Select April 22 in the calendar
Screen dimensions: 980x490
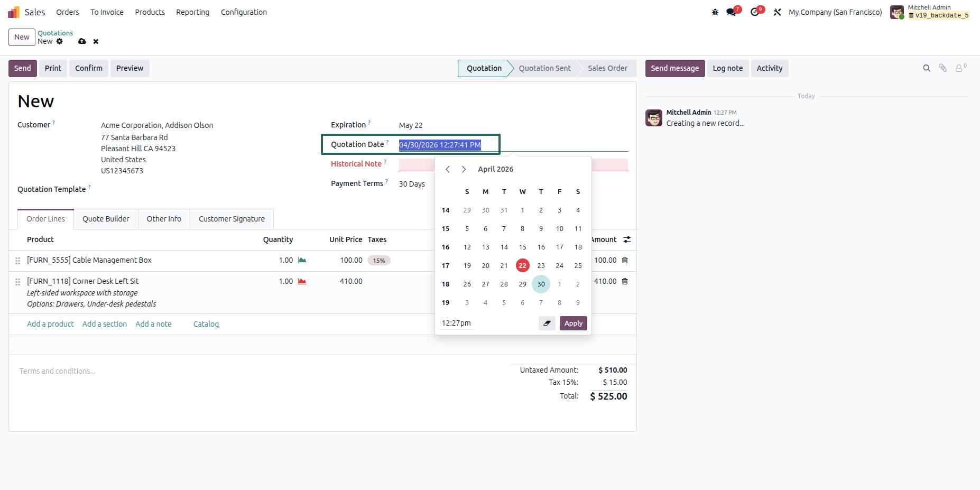point(522,265)
